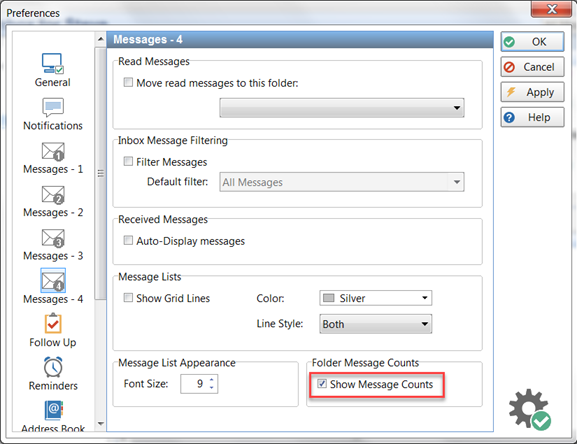Screen dimensions: 577x444
Task: Open the Notifications speech-bubble icon
Action: coord(53,107)
